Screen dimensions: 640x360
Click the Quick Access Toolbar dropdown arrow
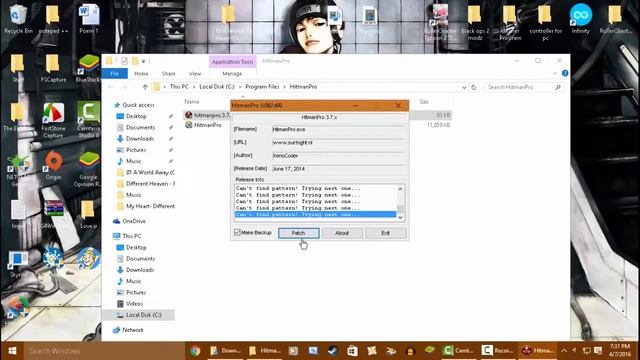[144, 61]
